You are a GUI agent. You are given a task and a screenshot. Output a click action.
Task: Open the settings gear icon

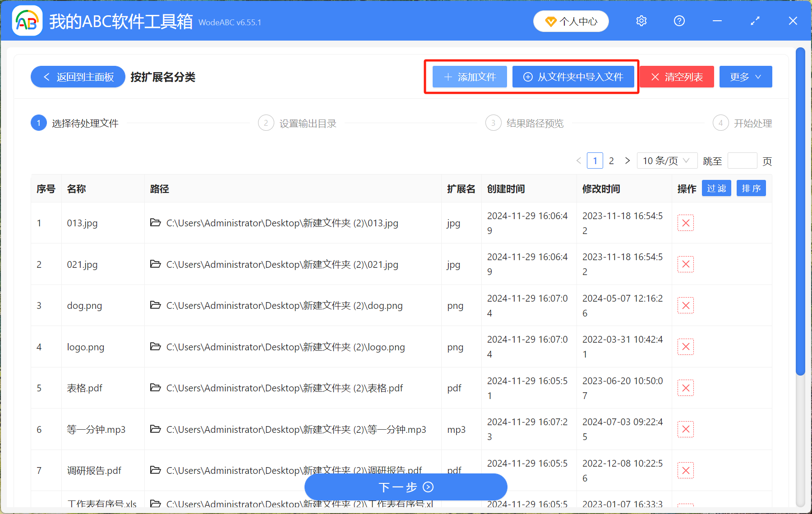coord(641,21)
